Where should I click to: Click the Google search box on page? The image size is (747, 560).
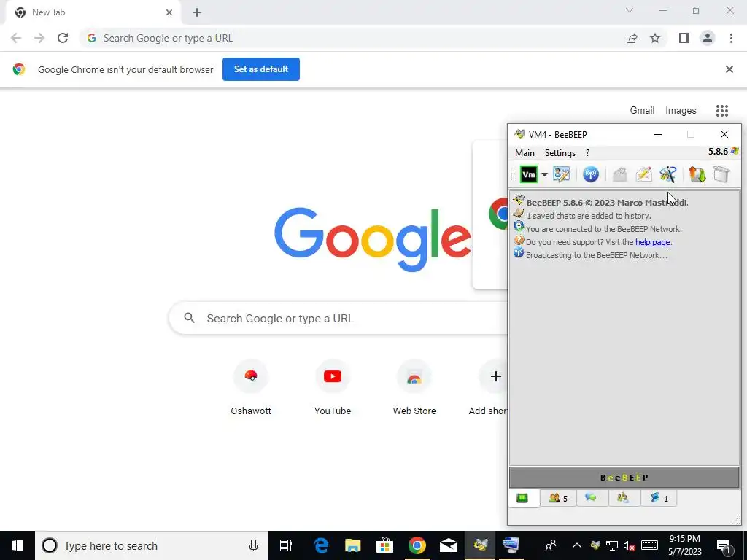tap(338, 318)
